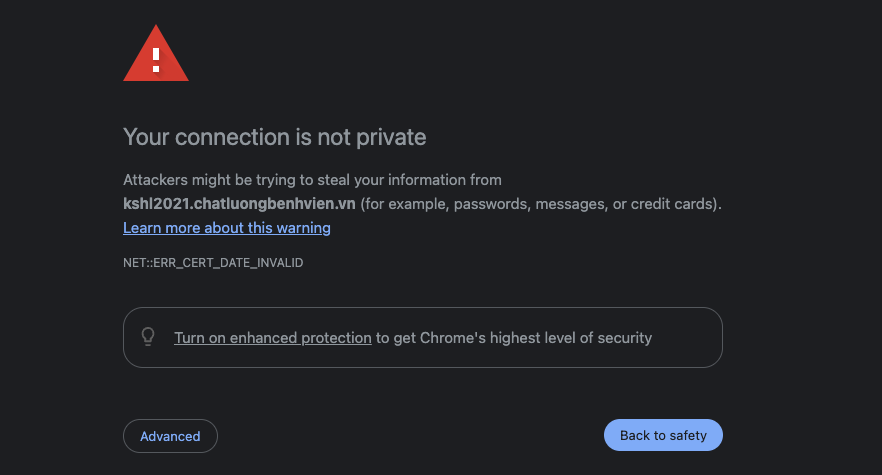Click the rounded enhanced protection suggestion box
Viewport: 882px width, 475px height.
(423, 338)
